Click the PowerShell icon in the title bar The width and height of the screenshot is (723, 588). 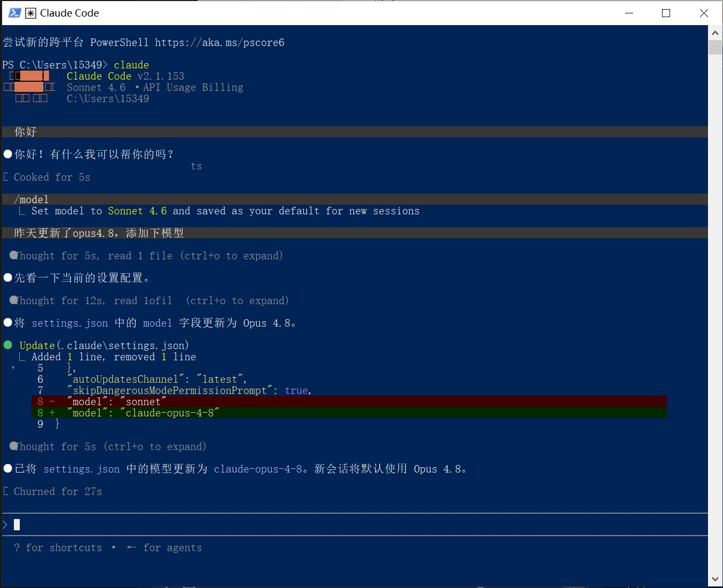[14, 13]
